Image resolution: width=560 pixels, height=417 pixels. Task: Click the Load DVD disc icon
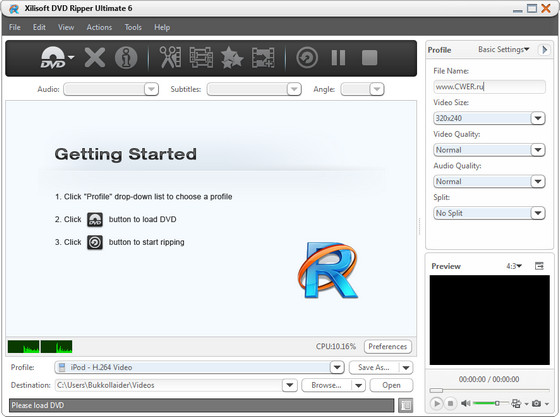53,57
